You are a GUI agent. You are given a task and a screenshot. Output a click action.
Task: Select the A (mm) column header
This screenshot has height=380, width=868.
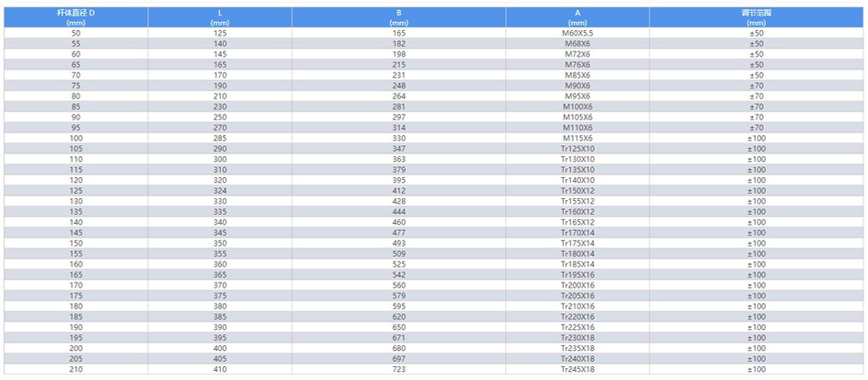(x=577, y=16)
